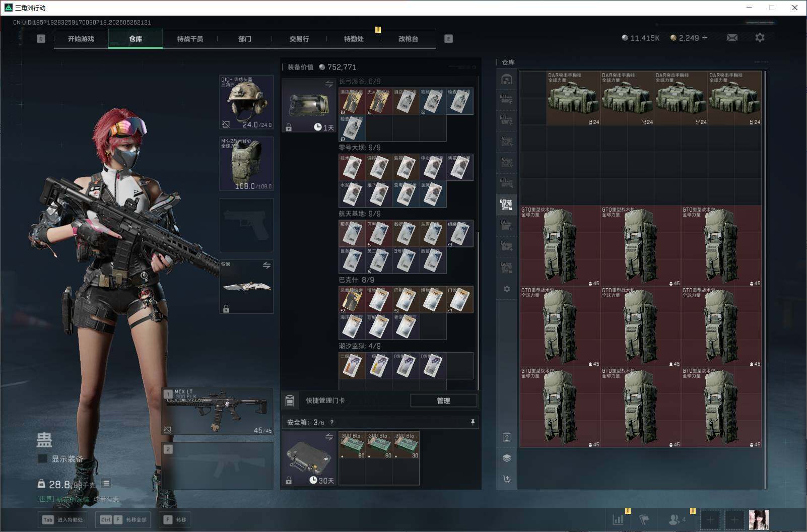Open the top icon in the warehouse sidebar
Image resolution: width=807 pixels, height=532 pixels.
pyautogui.click(x=507, y=79)
